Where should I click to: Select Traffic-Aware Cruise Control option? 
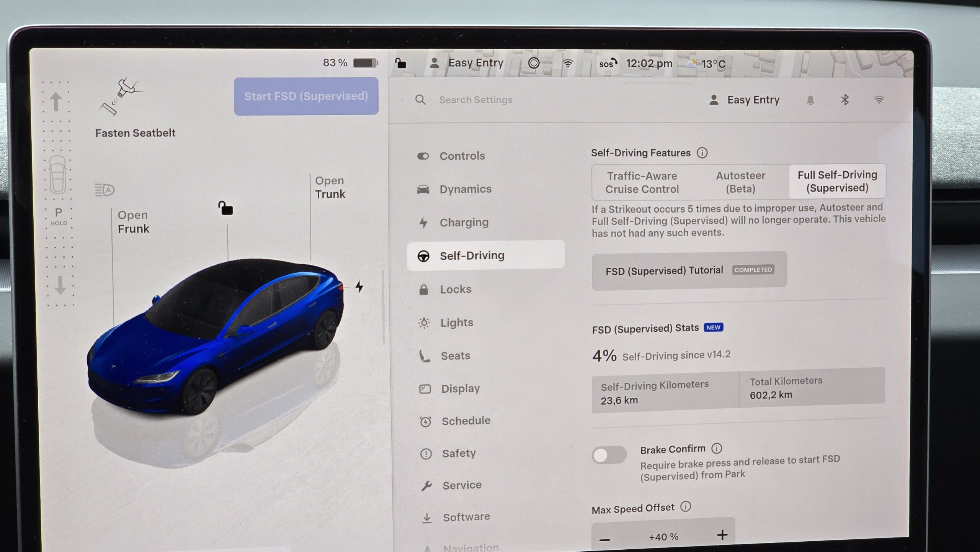click(642, 182)
